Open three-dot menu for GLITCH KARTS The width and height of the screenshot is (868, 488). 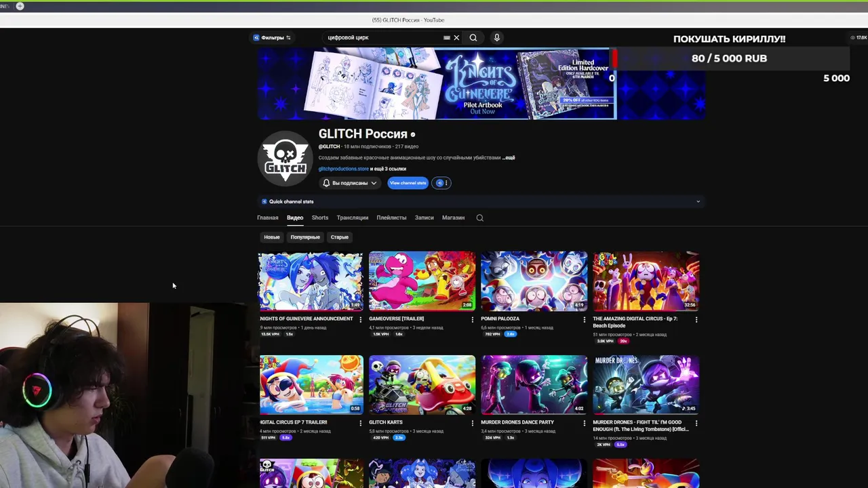click(473, 423)
